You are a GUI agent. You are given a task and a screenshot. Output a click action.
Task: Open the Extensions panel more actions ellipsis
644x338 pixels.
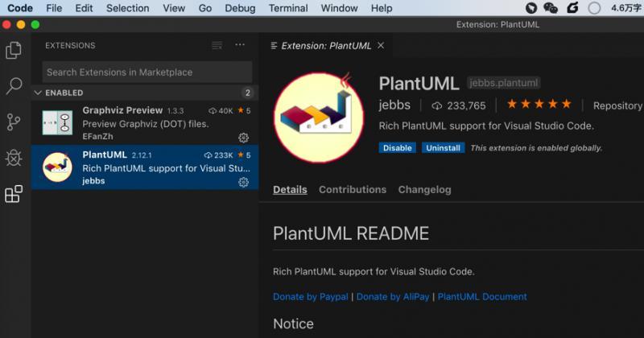tap(240, 44)
